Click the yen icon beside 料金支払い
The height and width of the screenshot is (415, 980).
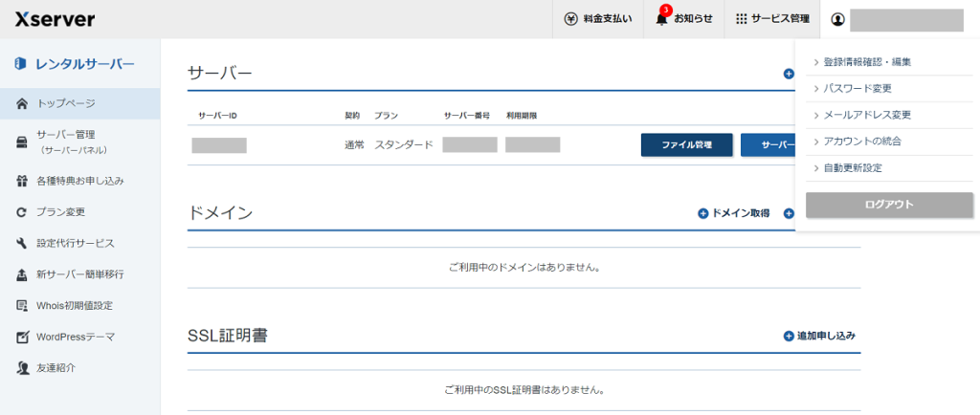pyautogui.click(x=570, y=19)
